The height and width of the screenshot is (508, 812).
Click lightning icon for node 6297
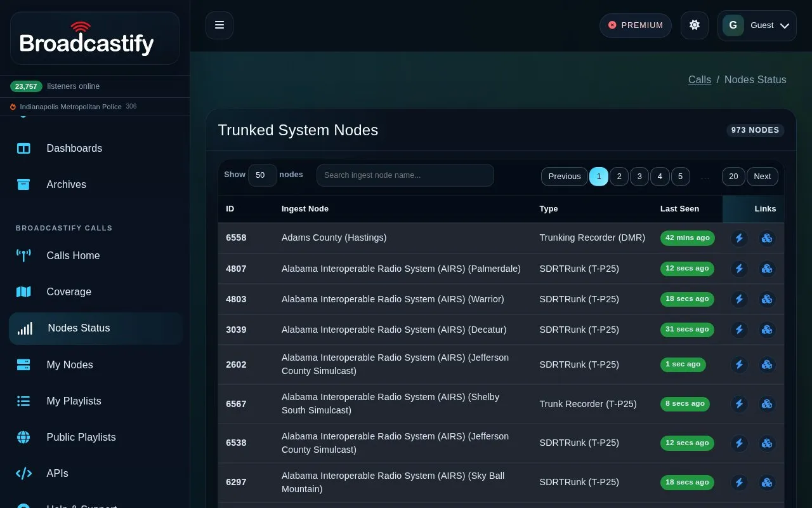pos(739,483)
